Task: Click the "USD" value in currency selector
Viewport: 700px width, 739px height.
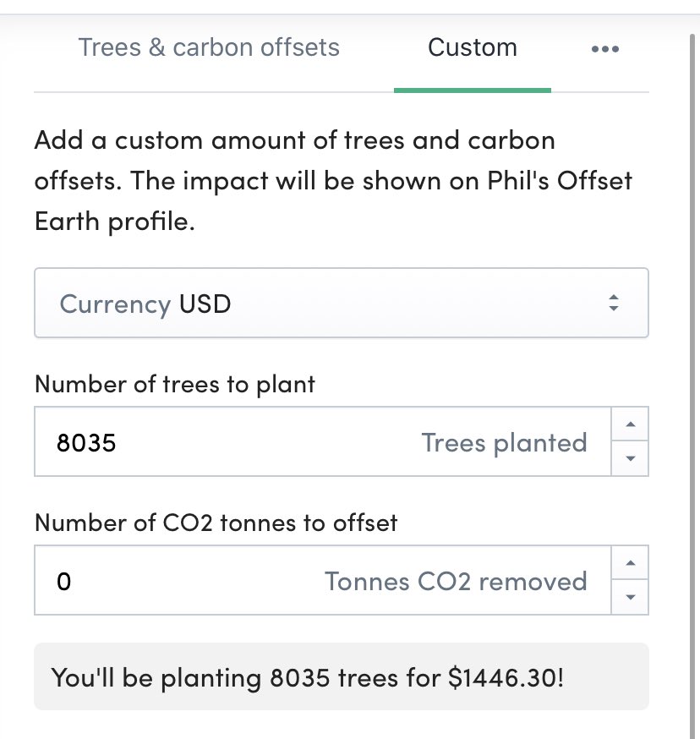Action: [x=205, y=304]
